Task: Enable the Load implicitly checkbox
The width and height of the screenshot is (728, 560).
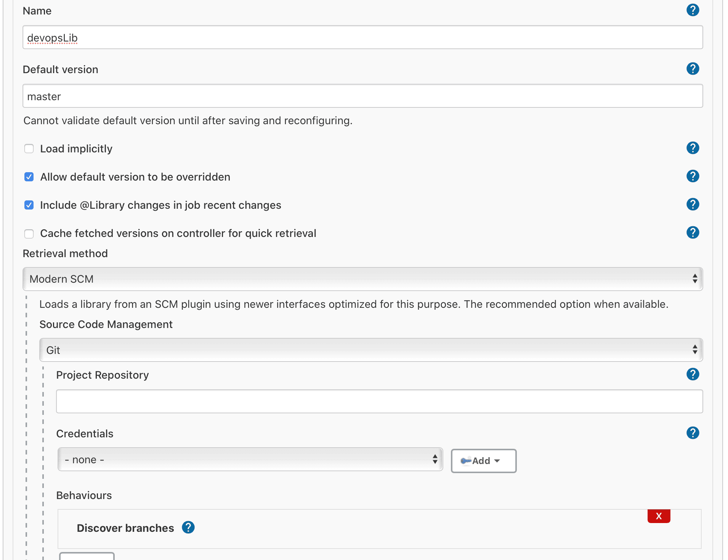Action: pyautogui.click(x=29, y=149)
